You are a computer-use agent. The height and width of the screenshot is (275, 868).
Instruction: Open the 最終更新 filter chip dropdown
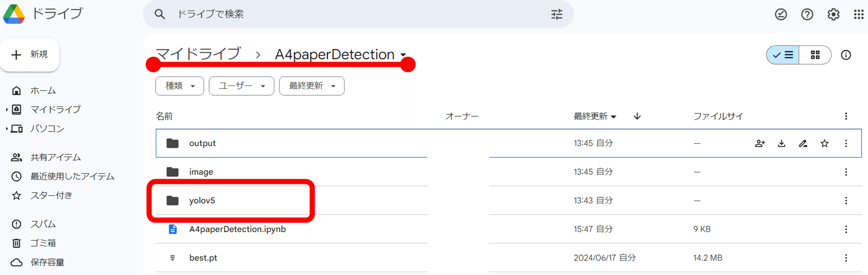pos(312,86)
